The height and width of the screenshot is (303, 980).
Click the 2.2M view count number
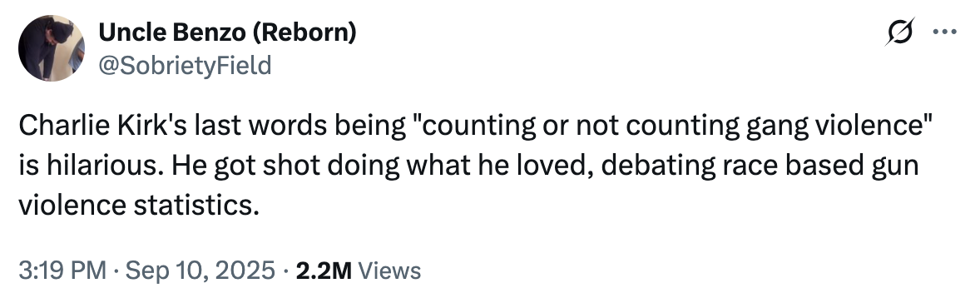pyautogui.click(x=324, y=271)
